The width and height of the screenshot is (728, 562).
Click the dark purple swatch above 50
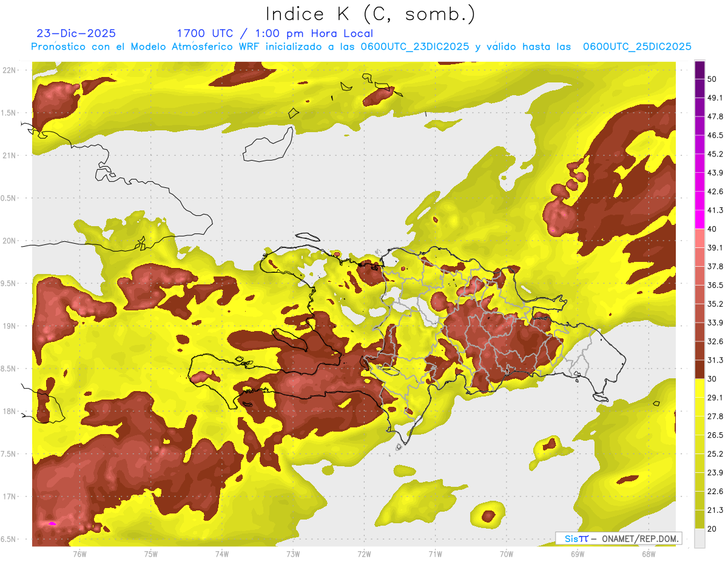(x=699, y=70)
